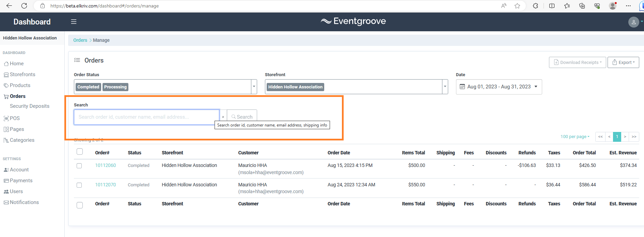Select checkbox for order 10112060
Screen dimensions: 644x237
click(79, 166)
